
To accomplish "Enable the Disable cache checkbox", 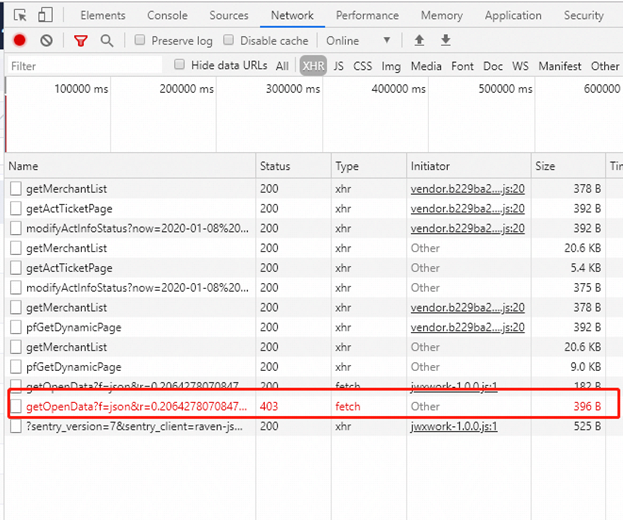I will (228, 40).
